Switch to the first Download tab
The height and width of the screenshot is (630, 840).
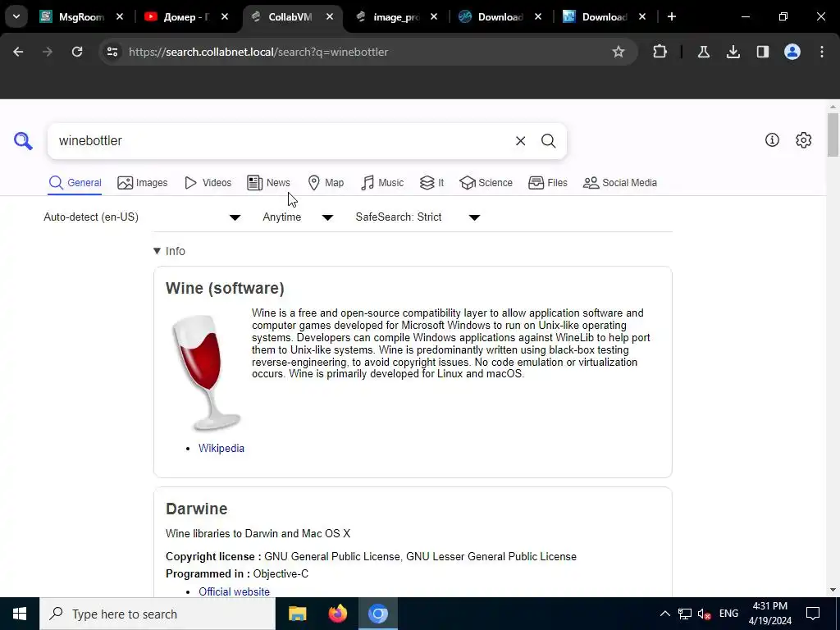(x=498, y=16)
